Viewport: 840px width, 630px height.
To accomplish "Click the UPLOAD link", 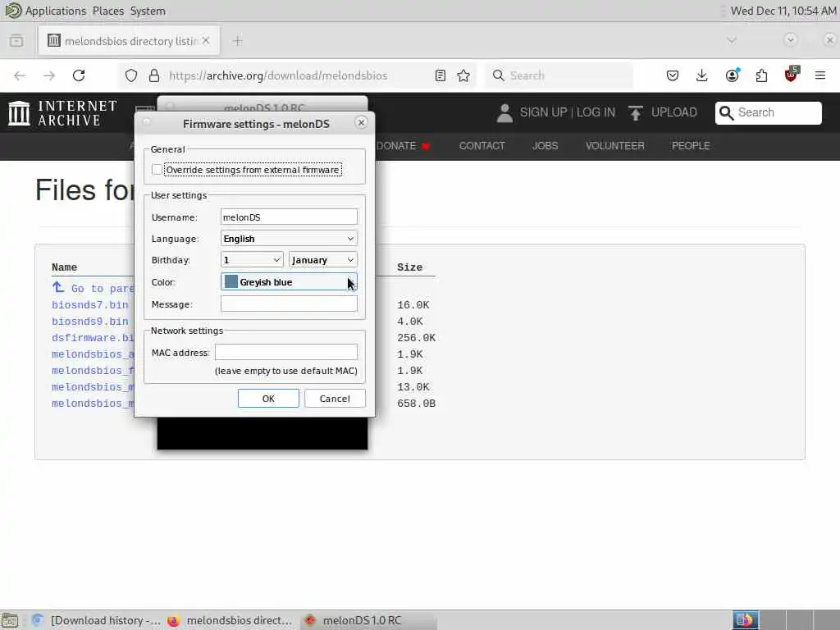I will point(674,112).
